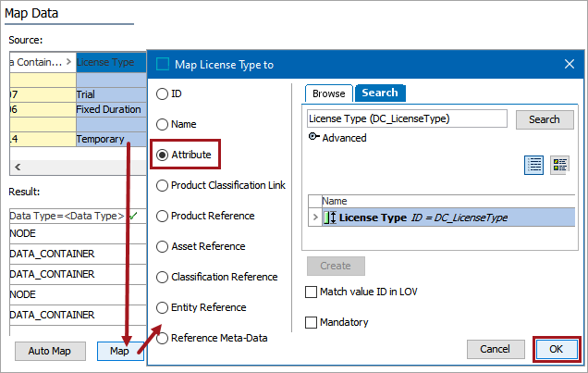
Task: Switch to list view icon
Action: 533,165
